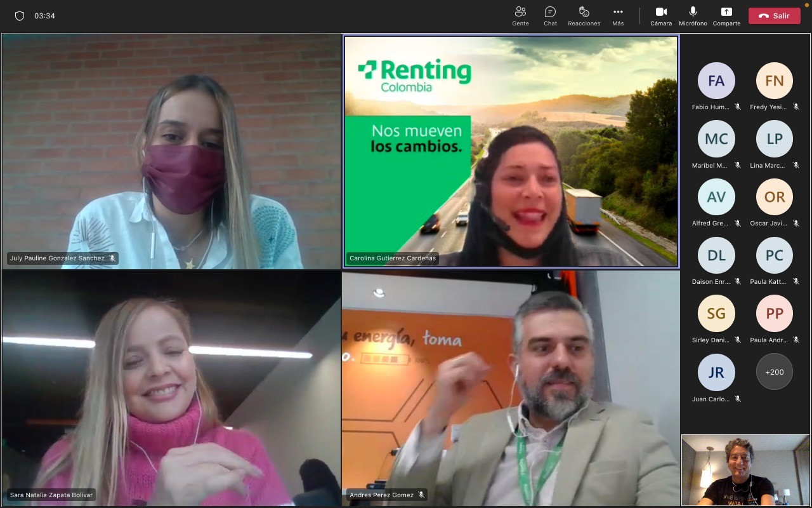Expand the +200 additional participants list
Viewport: 812px width, 508px height.
774,372
